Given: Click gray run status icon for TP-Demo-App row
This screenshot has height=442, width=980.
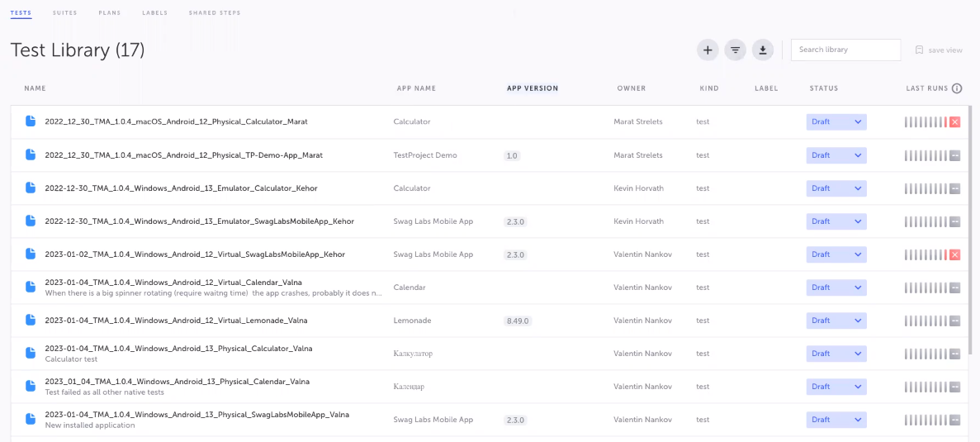Looking at the screenshot, I should click(954, 155).
